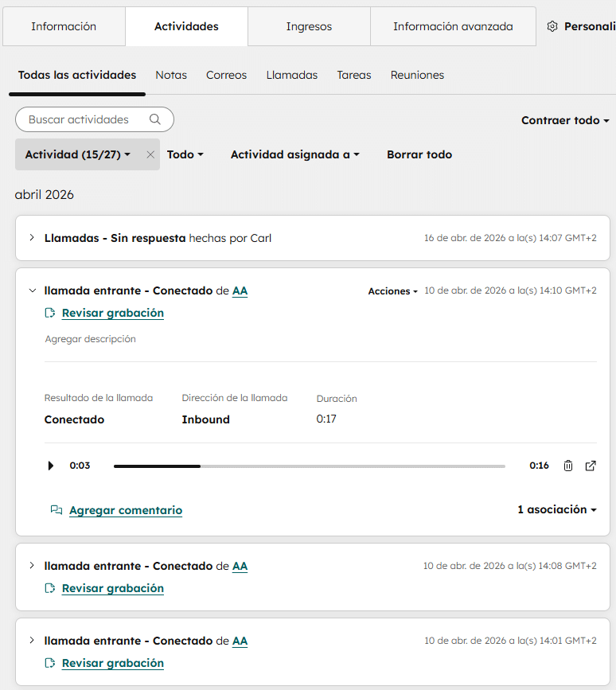Click the Agregar comentario speech bubble icon
Screen dimensions: 616x690
[56, 510]
